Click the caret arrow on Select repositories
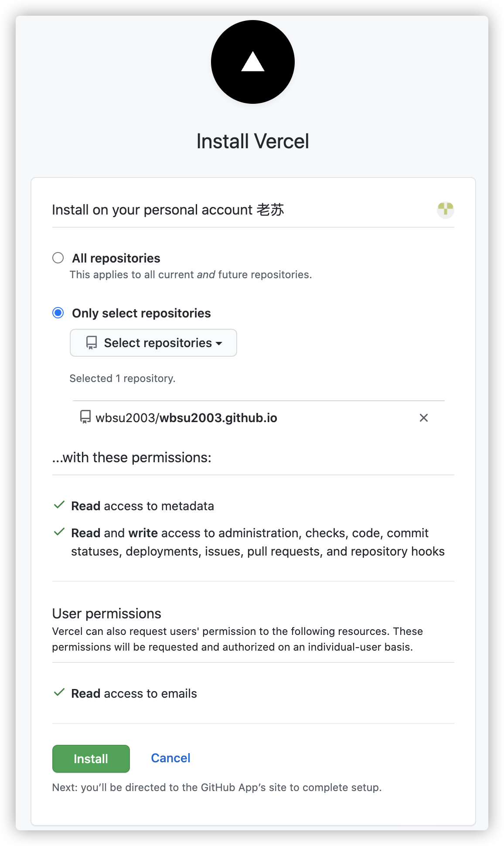Screen dimensions: 504x846 pos(219,344)
